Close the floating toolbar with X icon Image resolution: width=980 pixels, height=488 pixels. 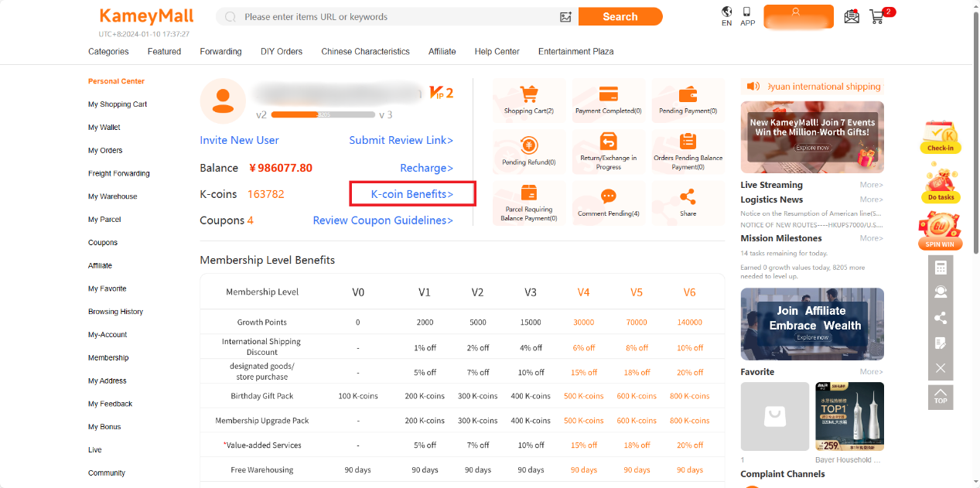941,368
